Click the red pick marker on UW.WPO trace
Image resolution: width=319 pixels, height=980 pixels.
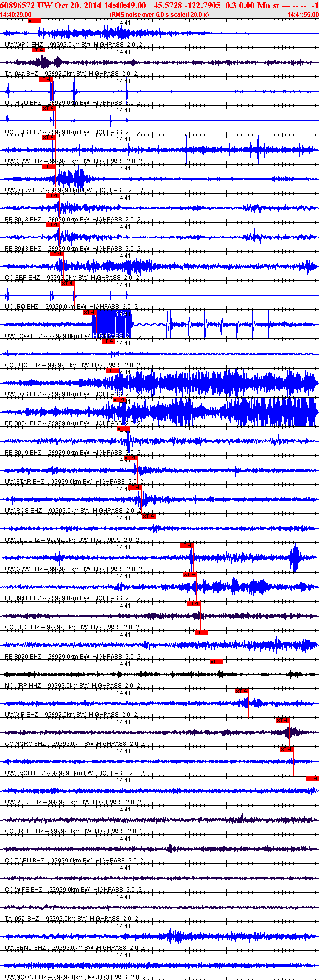tap(35, 21)
